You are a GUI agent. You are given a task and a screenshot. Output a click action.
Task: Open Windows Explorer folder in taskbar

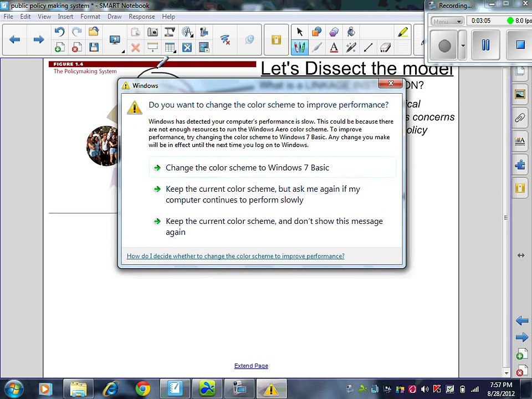[x=78, y=388]
